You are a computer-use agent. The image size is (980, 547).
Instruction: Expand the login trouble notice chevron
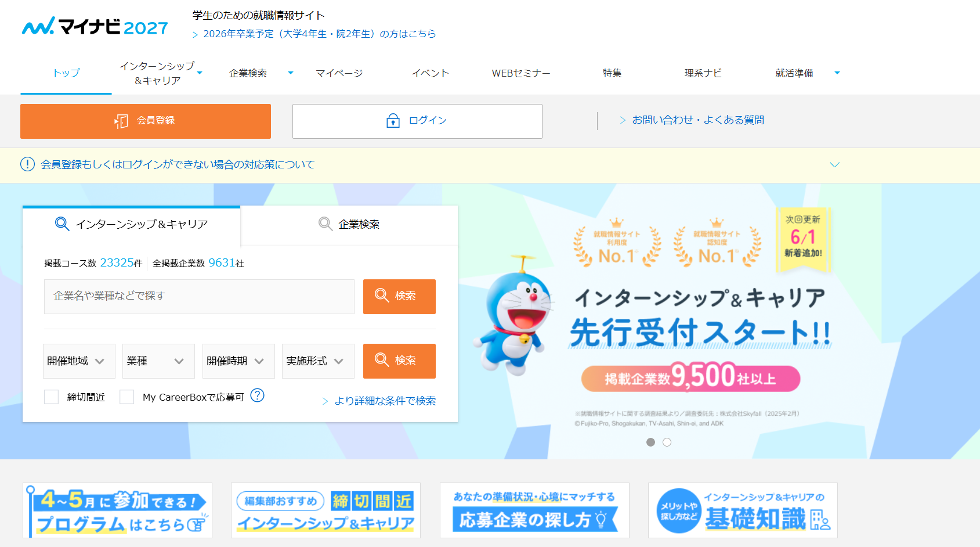point(834,165)
